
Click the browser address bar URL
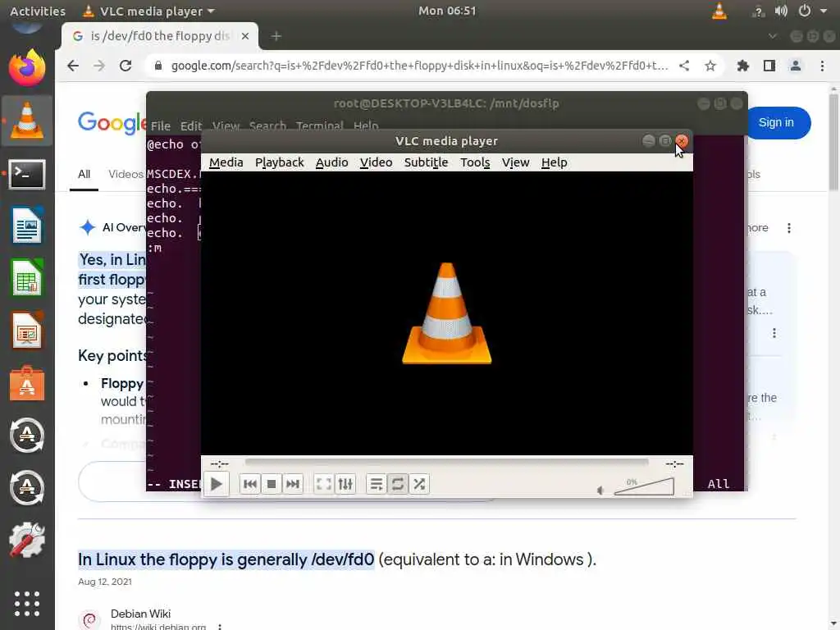tap(419, 66)
